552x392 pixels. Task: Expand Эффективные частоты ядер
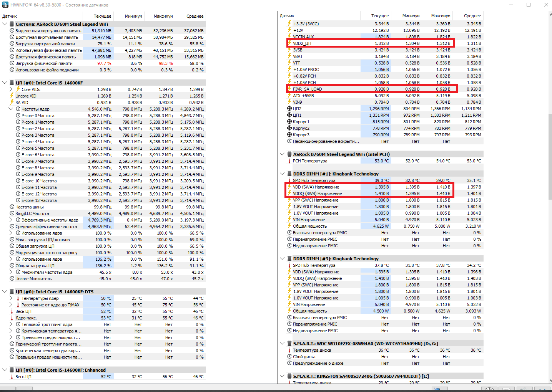[x=11, y=220]
